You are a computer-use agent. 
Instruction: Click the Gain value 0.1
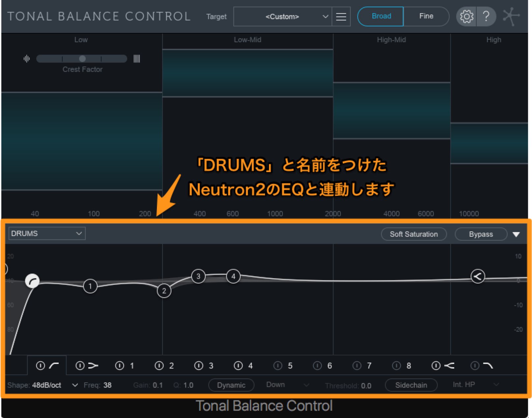[158, 385]
